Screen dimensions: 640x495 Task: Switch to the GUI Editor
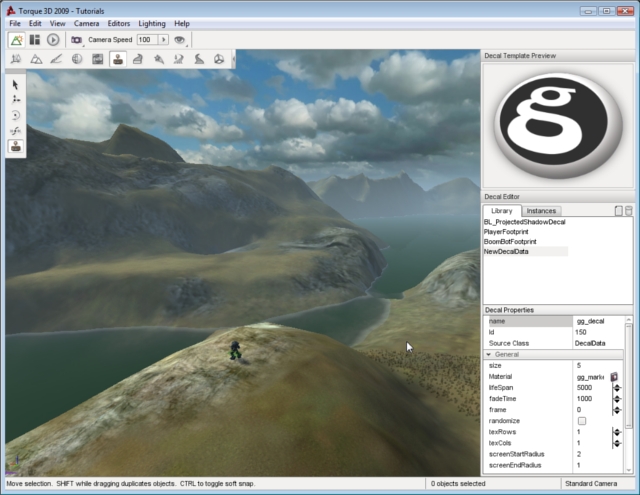[35, 40]
